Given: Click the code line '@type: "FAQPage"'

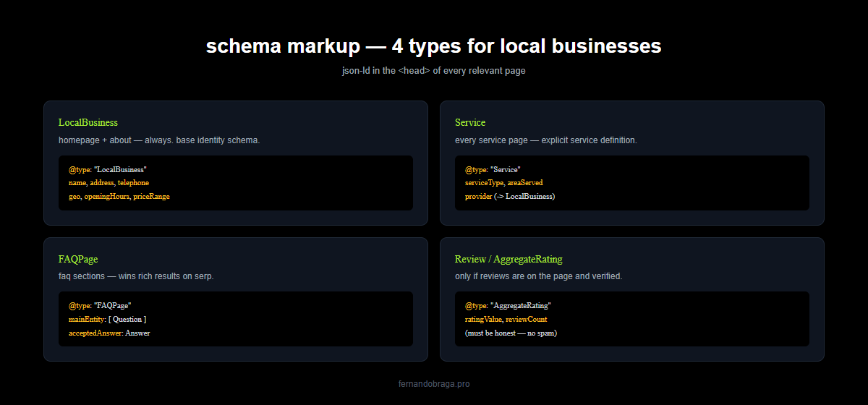Looking at the screenshot, I should click(100, 305).
